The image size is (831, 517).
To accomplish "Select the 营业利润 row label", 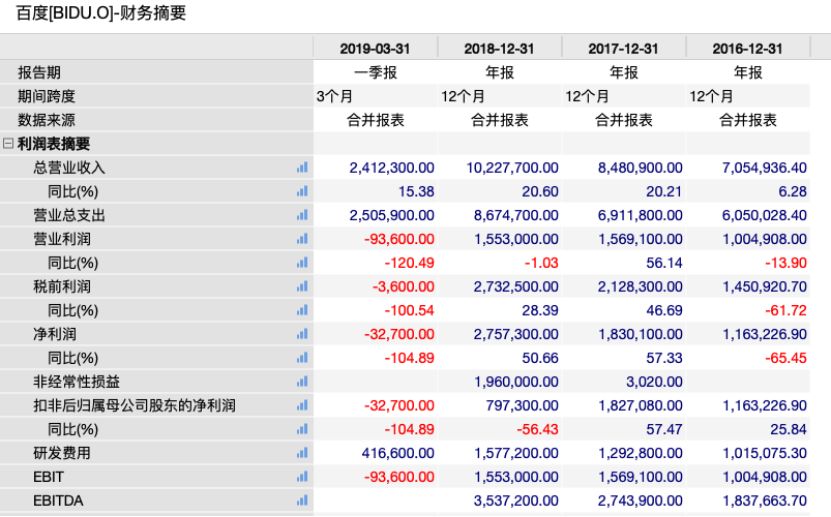I will (62, 239).
